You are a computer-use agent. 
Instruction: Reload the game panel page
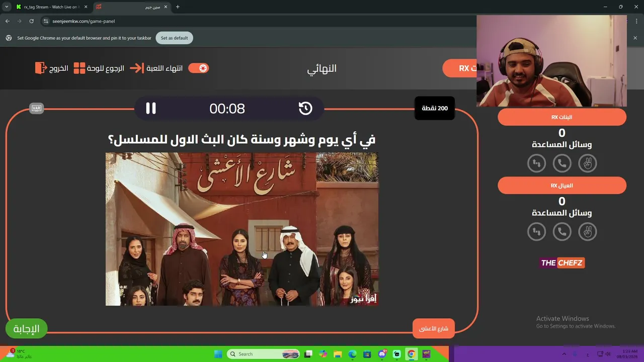click(x=32, y=21)
